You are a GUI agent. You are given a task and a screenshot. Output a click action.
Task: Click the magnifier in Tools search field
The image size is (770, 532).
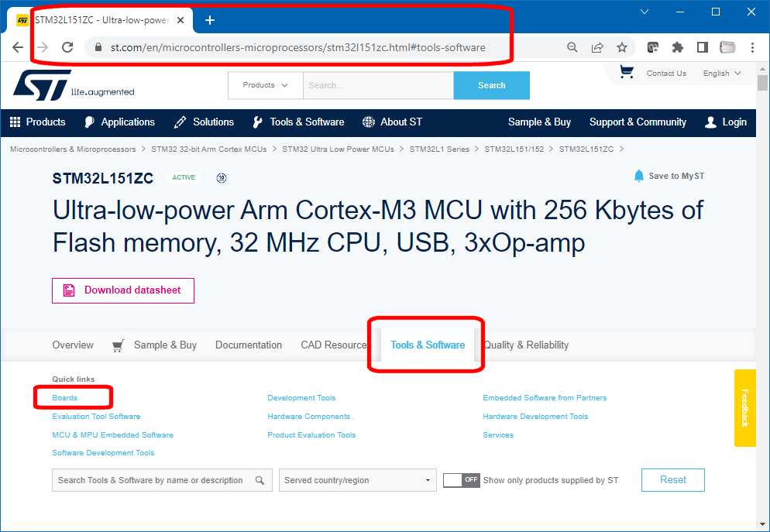pos(260,480)
